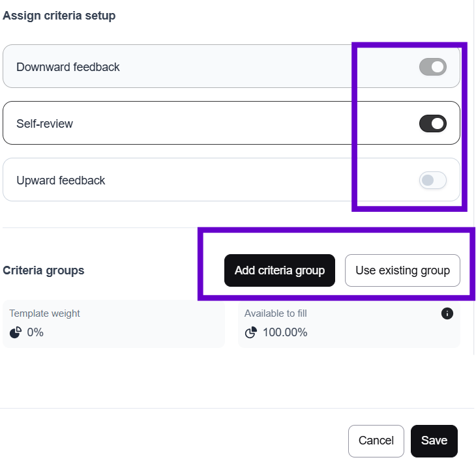Viewport: 476px width, 464px height.
Task: Disable the Downward feedback toggle
Action: (x=432, y=66)
